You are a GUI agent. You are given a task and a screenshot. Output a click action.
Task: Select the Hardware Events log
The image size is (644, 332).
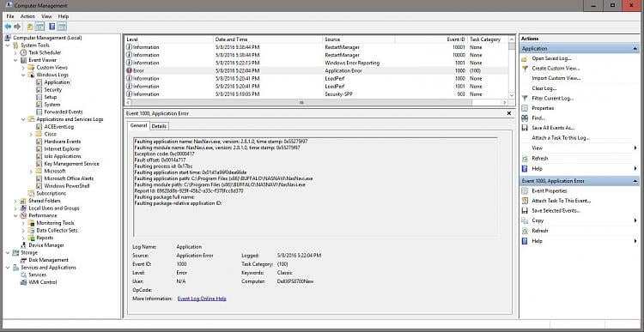(62, 142)
